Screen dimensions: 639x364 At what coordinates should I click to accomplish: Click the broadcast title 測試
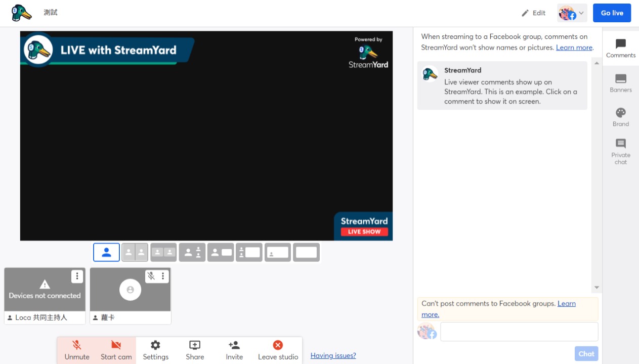tap(51, 13)
